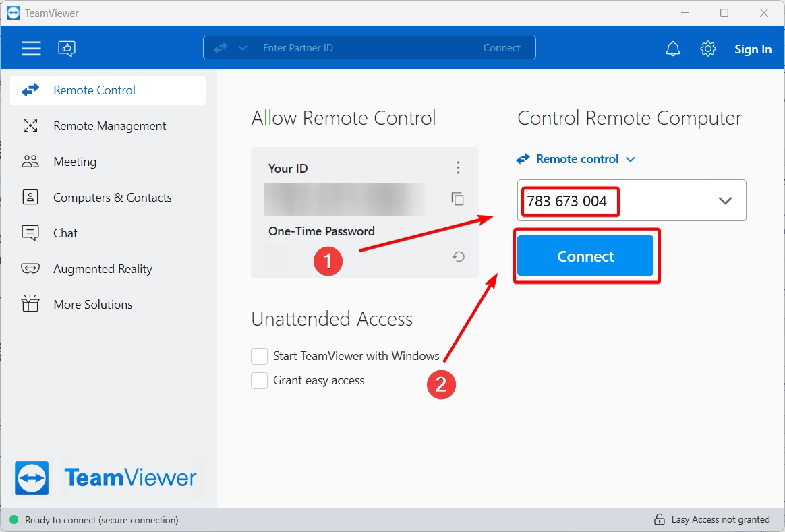Image resolution: width=785 pixels, height=532 pixels.
Task: Click the TeamViewer logo icon
Action: pyautogui.click(x=32, y=478)
